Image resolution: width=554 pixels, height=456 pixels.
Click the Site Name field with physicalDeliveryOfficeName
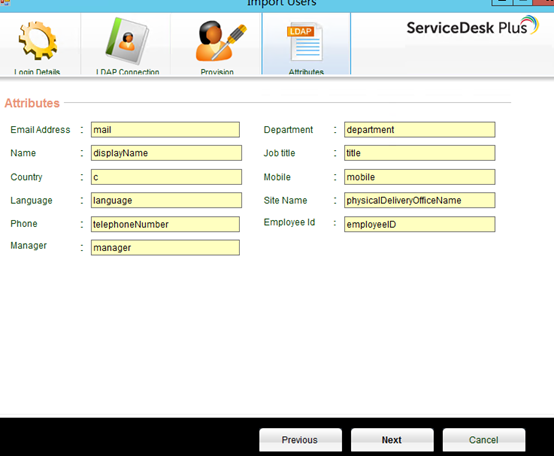pyautogui.click(x=420, y=200)
